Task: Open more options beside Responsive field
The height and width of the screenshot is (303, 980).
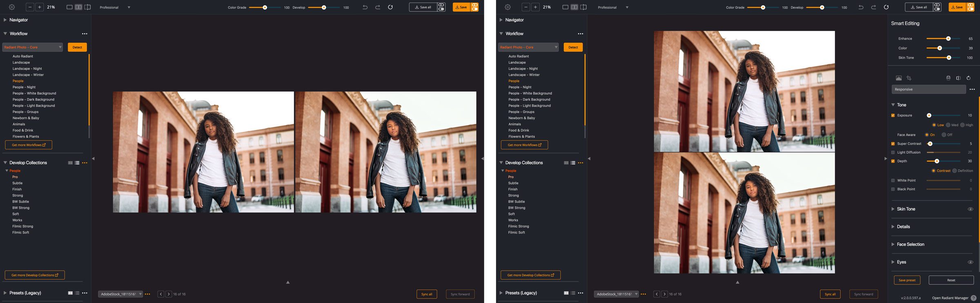Action: pos(972,90)
